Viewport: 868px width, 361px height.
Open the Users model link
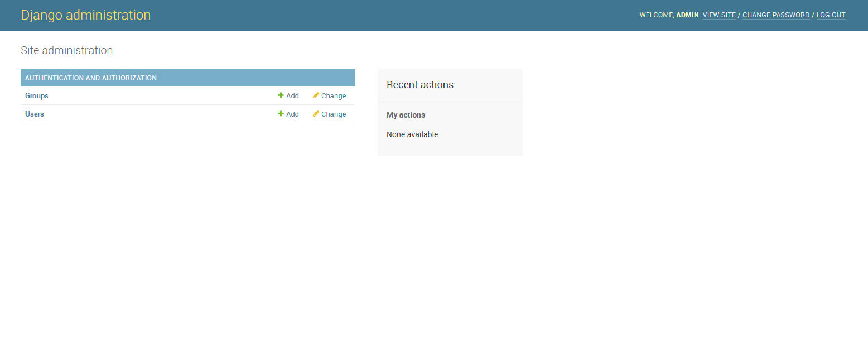click(35, 114)
